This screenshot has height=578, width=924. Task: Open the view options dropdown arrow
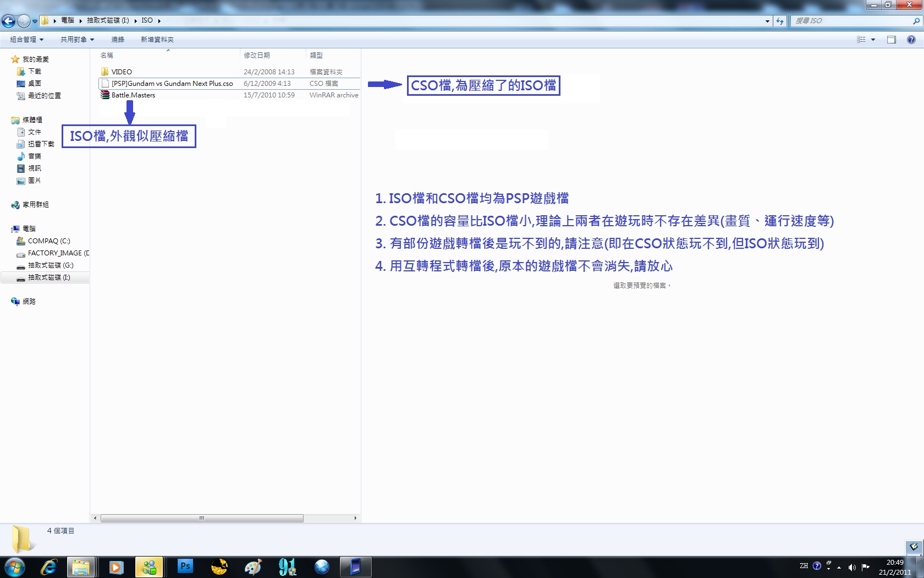pos(873,40)
